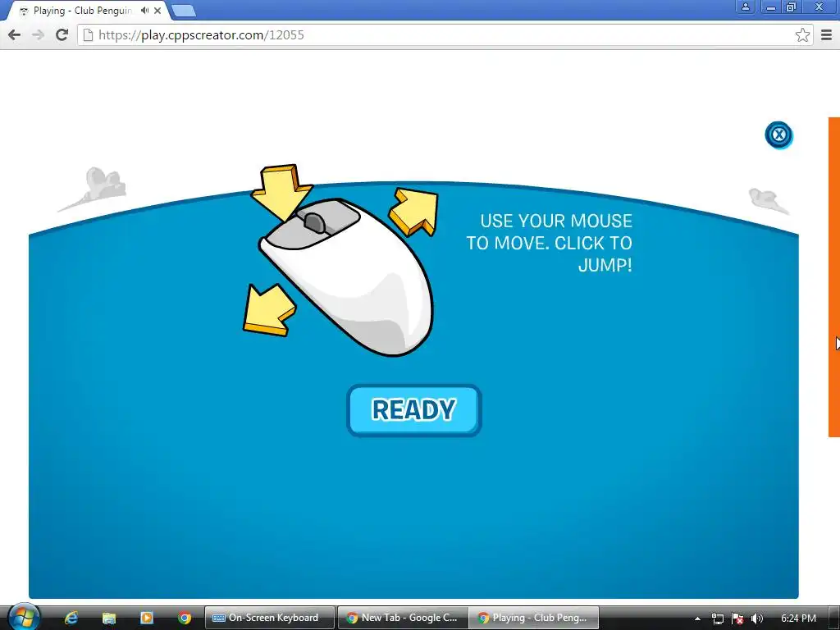Close the game instructions with X

point(778,135)
